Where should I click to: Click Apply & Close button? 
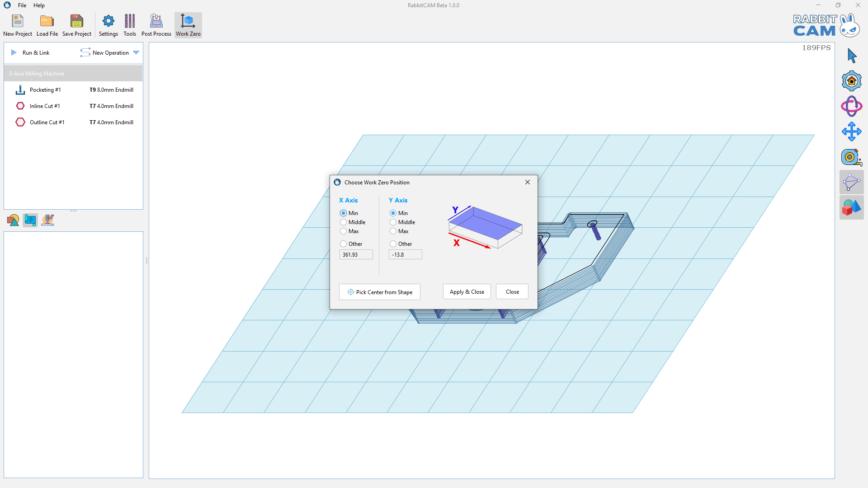click(x=467, y=291)
